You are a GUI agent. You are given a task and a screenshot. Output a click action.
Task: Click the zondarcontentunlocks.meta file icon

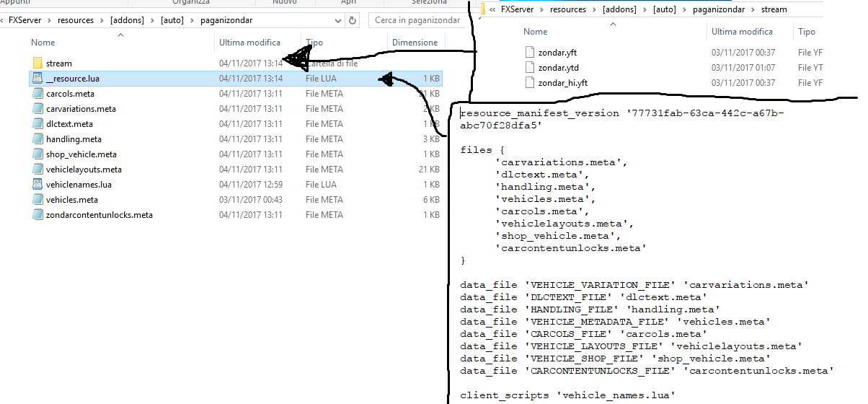[x=37, y=215]
